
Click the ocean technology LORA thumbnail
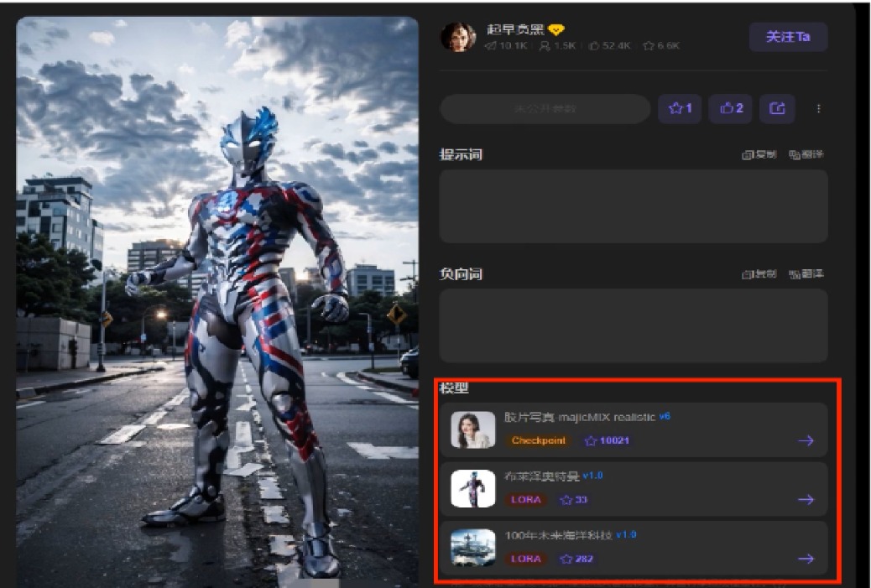click(x=472, y=548)
